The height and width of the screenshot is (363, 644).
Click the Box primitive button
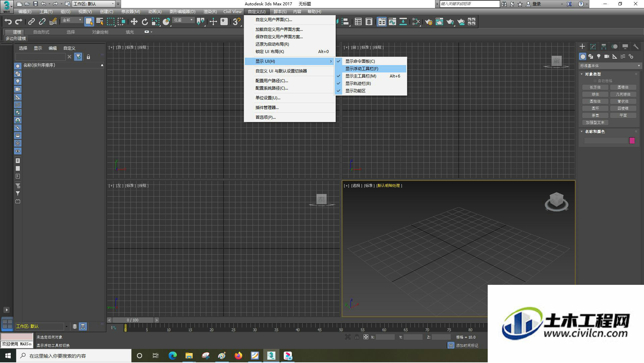pos(595,87)
